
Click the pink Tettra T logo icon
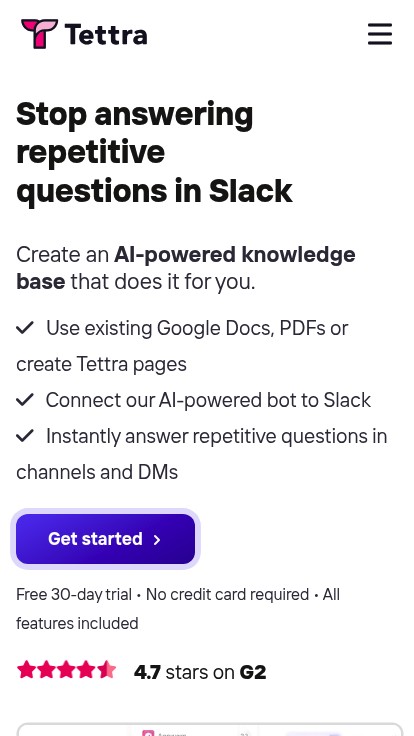point(39,34)
